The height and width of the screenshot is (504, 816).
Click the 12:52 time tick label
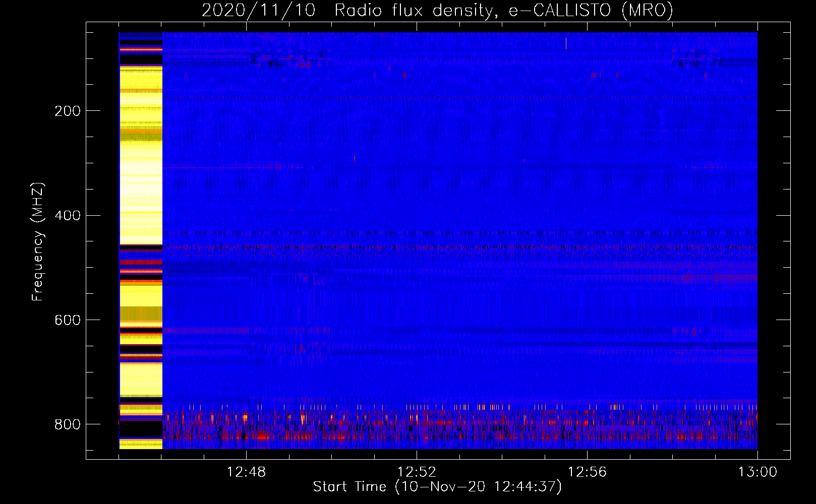pyautogui.click(x=417, y=472)
